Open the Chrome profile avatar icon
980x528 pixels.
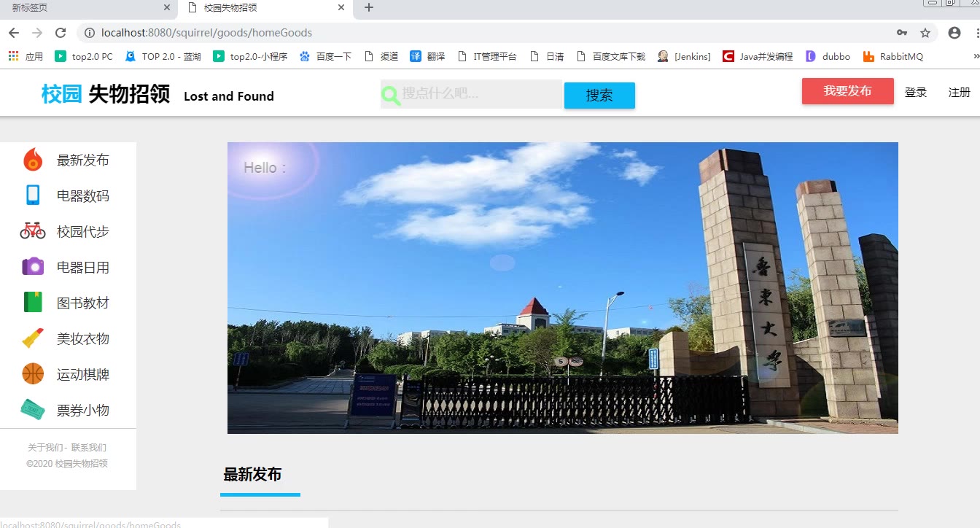[x=954, y=33]
